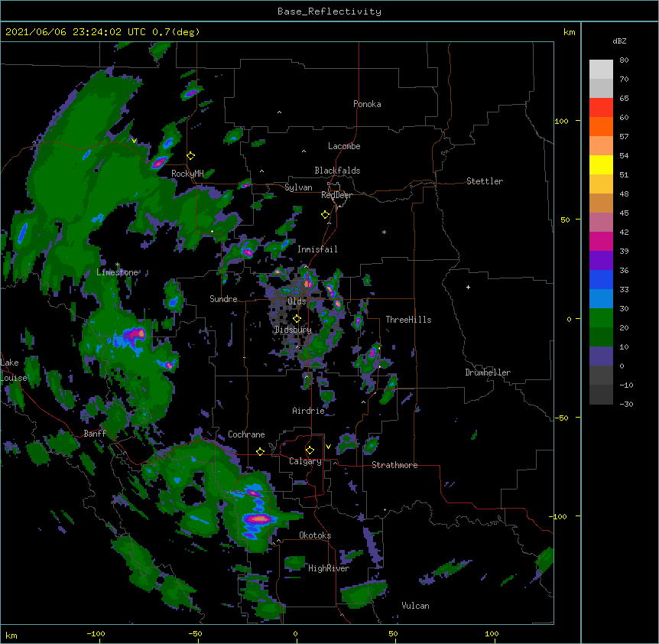The image size is (659, 644).
Task: Click the magenta storm core south of Limestone
Action: (135, 334)
